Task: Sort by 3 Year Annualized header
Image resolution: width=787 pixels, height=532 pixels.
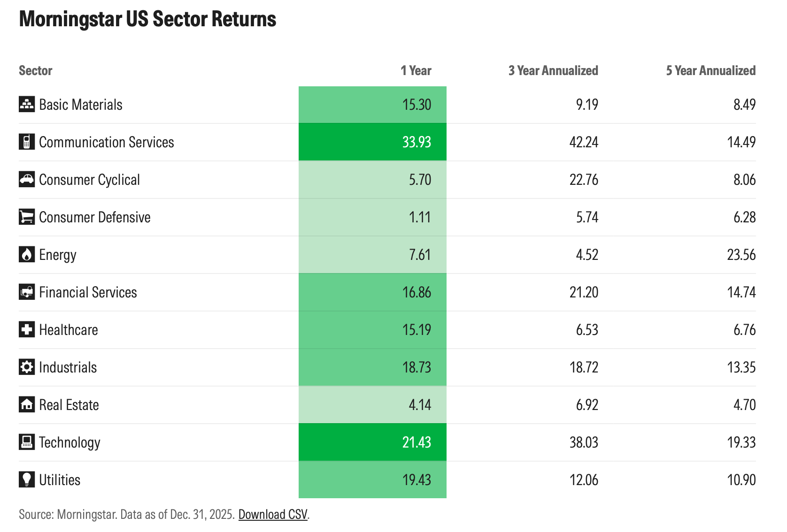Action: tap(553, 70)
